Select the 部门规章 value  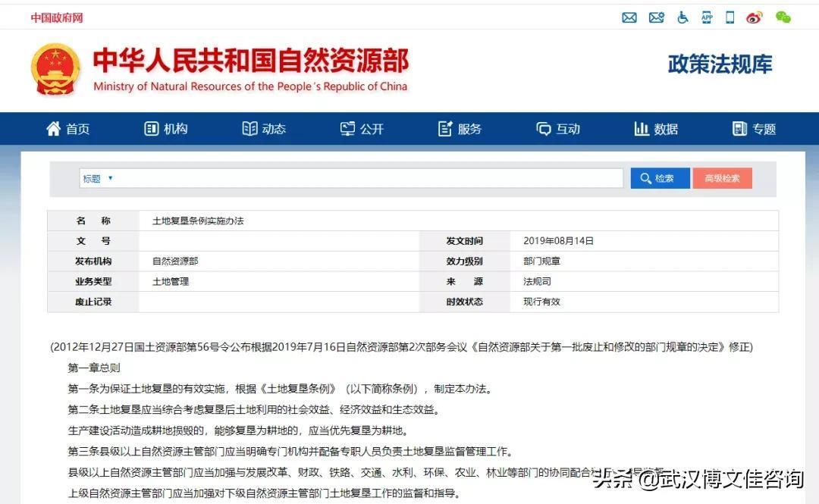tap(541, 261)
